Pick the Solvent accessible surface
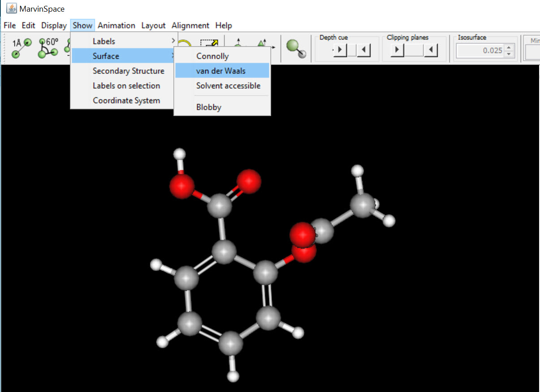Viewport: 540px width, 392px height. pyautogui.click(x=228, y=86)
